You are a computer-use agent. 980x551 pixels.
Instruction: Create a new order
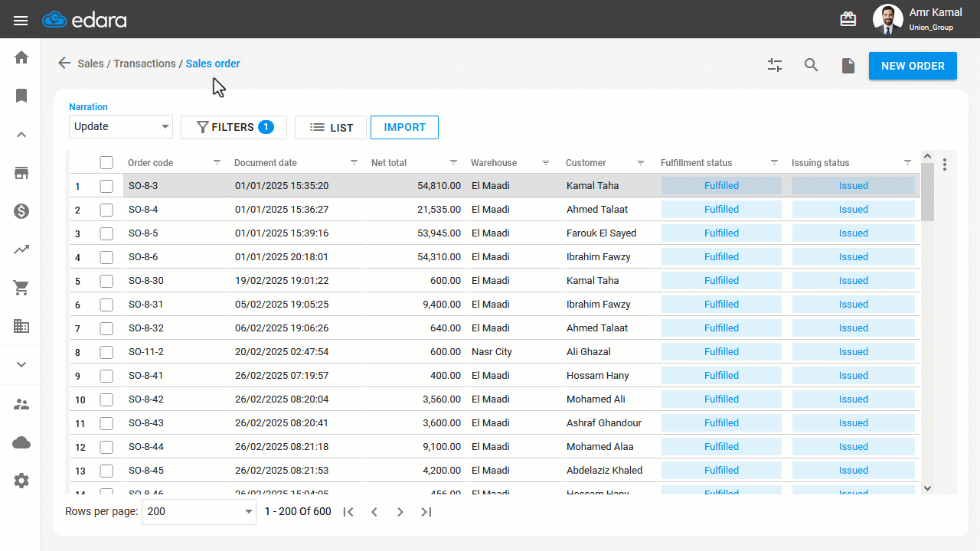913,66
